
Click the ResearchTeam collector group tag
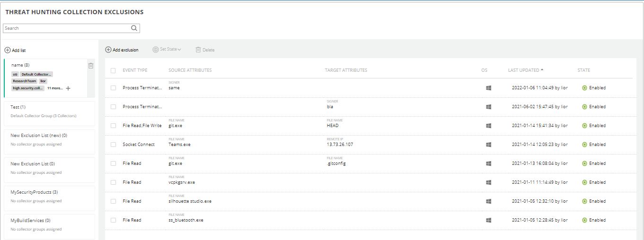(x=25, y=81)
